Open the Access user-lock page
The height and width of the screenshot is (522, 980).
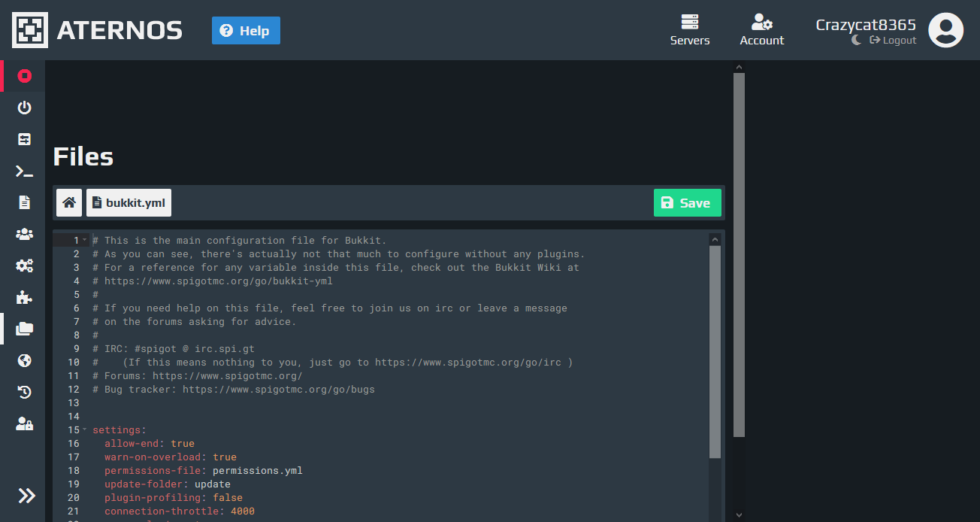[x=25, y=423]
